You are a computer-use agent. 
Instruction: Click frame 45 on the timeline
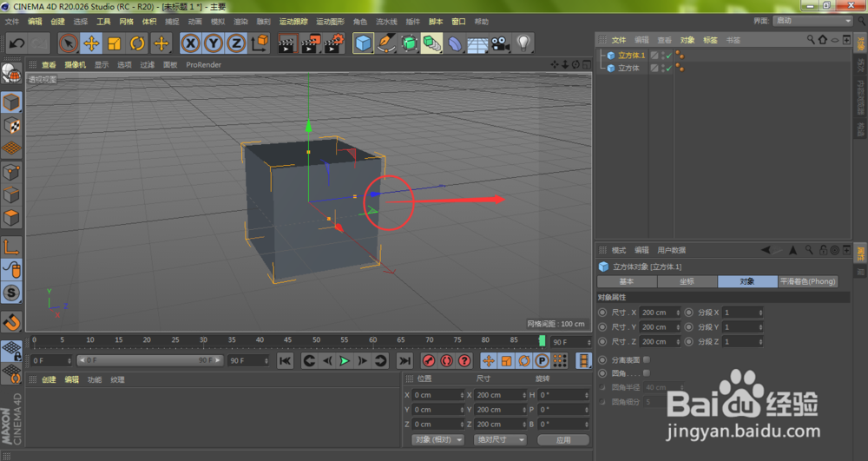click(x=288, y=339)
